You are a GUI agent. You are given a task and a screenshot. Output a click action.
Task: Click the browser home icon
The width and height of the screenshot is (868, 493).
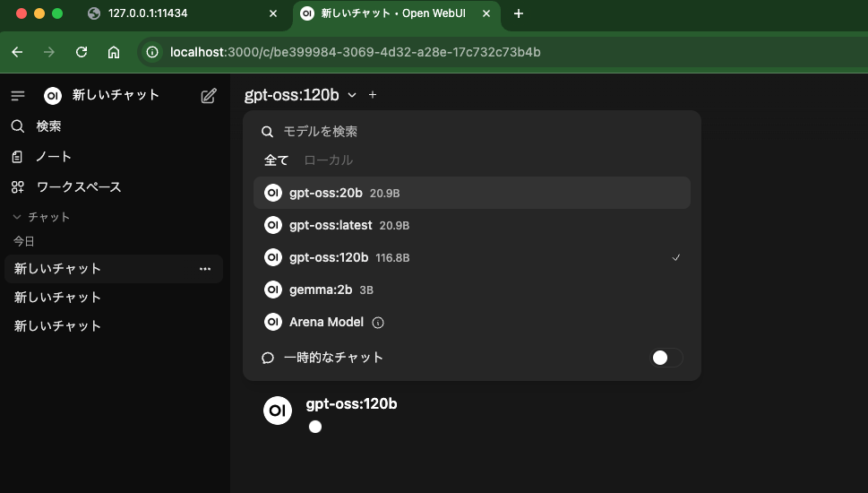(114, 52)
